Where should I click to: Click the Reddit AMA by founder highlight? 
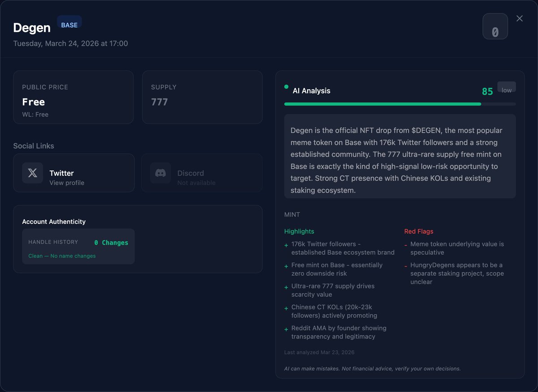pos(335,332)
